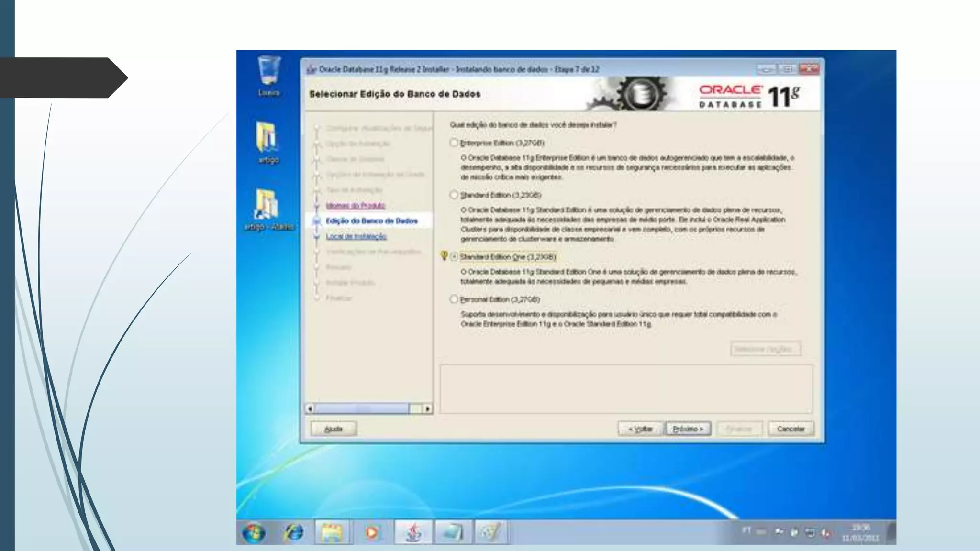
Task: Select Enterprise Edition radio button
Action: pyautogui.click(x=454, y=143)
